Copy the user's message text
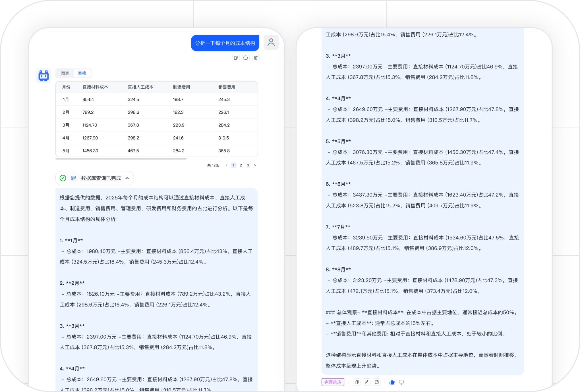Screen dimensions: 580x392 coord(236,57)
